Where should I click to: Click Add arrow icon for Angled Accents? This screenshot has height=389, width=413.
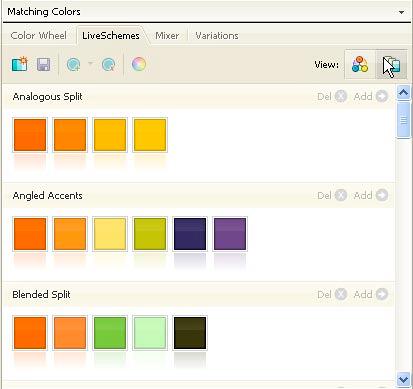click(382, 195)
